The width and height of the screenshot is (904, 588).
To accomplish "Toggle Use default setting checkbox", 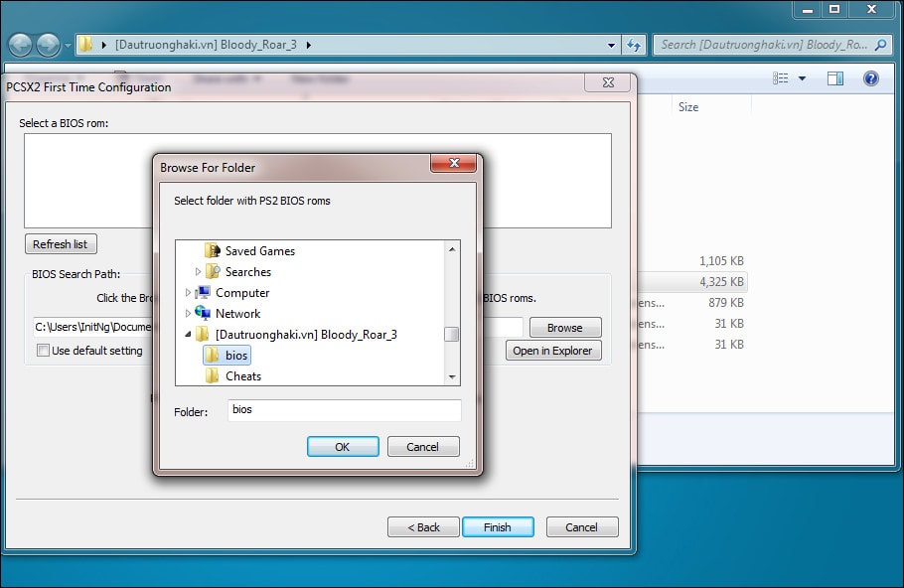I will tap(44, 351).
